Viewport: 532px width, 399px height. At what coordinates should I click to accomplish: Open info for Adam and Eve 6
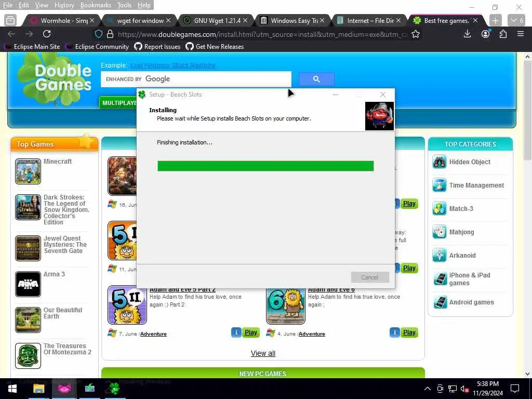coord(395,332)
